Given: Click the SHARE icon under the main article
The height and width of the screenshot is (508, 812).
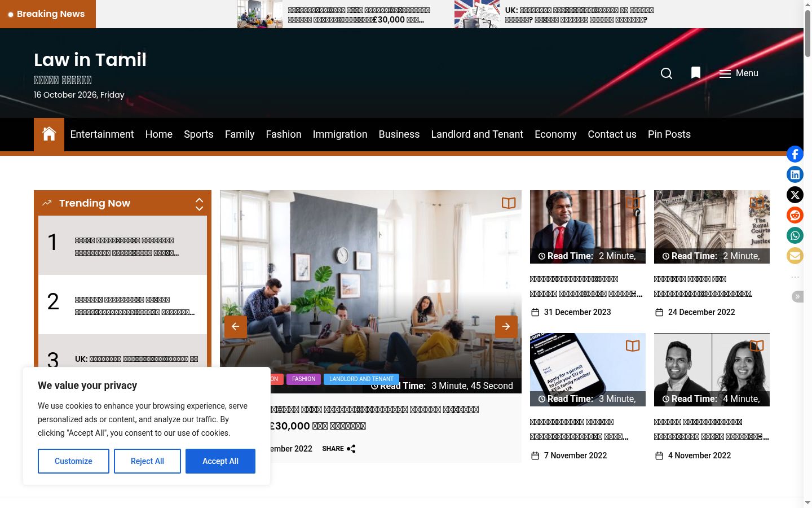Looking at the screenshot, I should click(x=351, y=449).
